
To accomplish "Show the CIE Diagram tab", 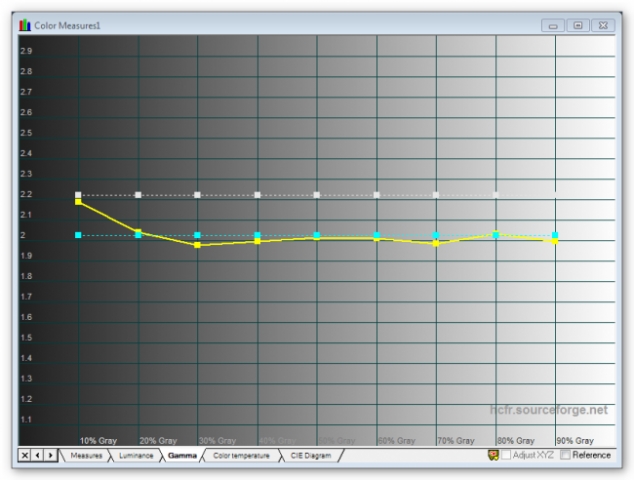I will pos(311,456).
